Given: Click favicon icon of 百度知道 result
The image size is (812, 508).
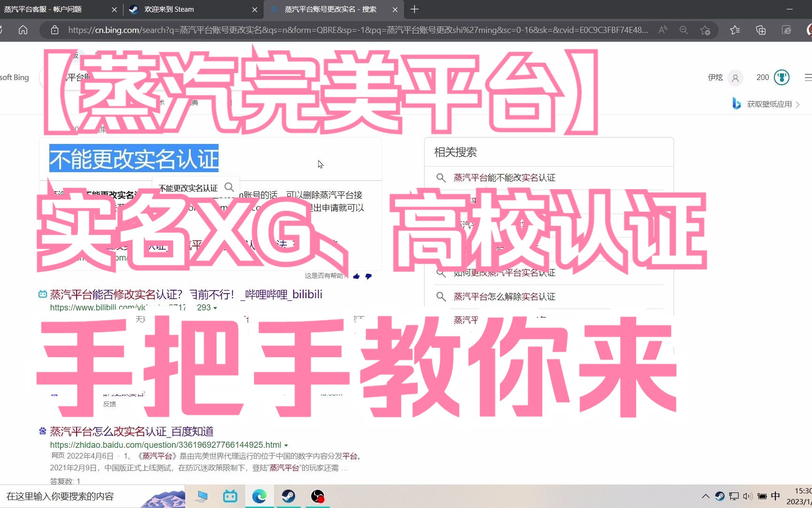Looking at the screenshot, I should [43, 431].
